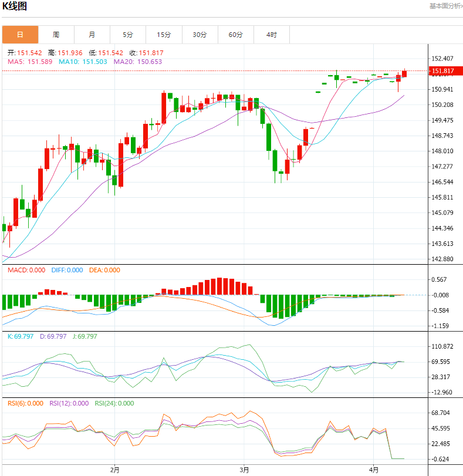Click the MA20 indicator label
Viewport: 463px width, 476px height.
click(137, 62)
